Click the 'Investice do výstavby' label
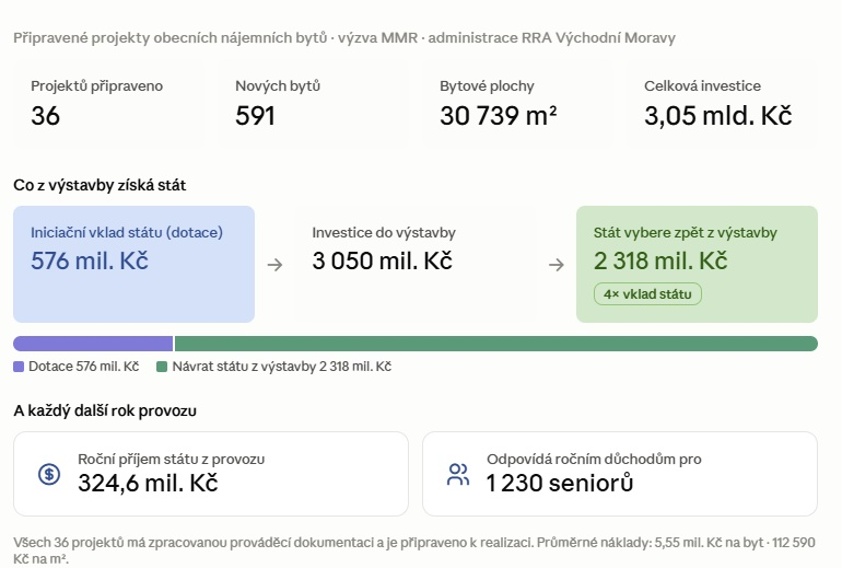Image resolution: width=849 pixels, height=568 pixels. point(384,233)
